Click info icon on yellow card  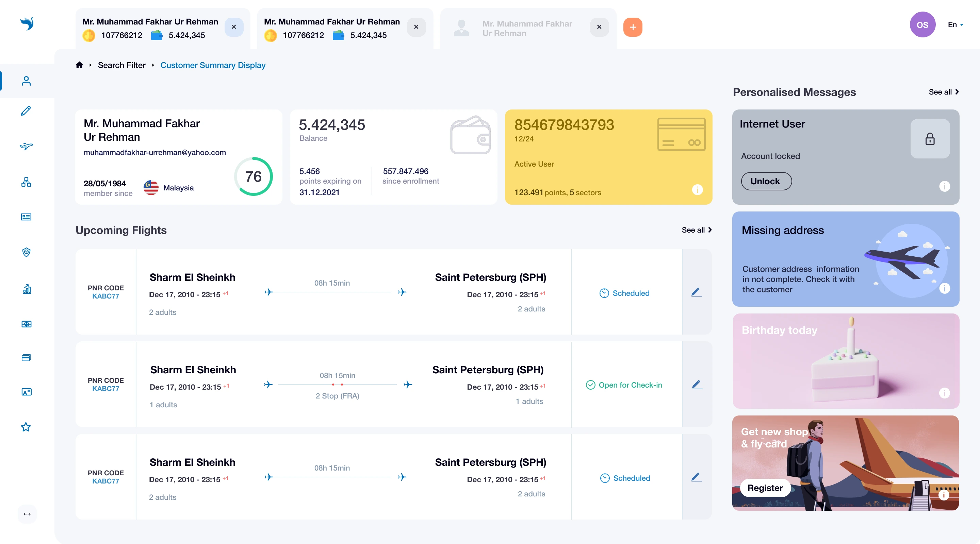pyautogui.click(x=697, y=190)
